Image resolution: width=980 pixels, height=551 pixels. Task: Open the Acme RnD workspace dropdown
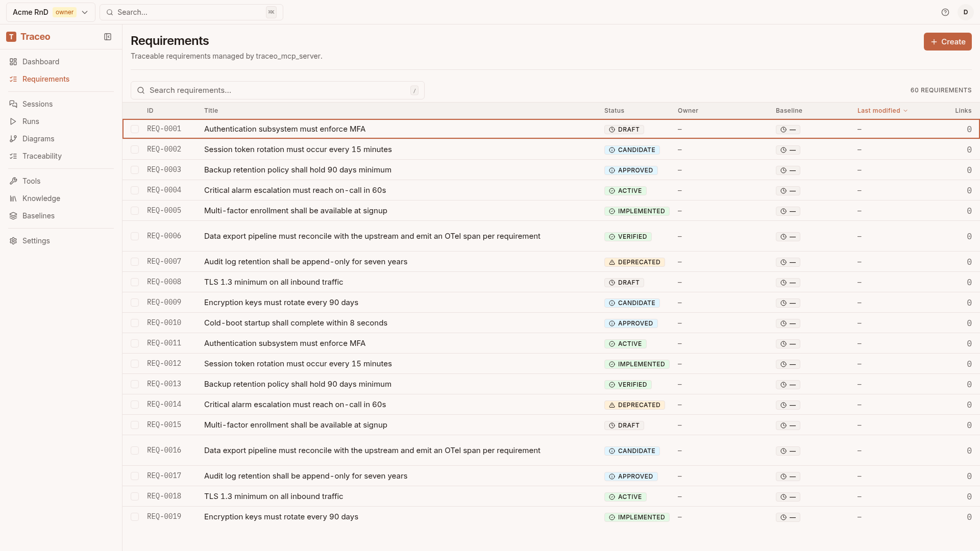tap(51, 12)
